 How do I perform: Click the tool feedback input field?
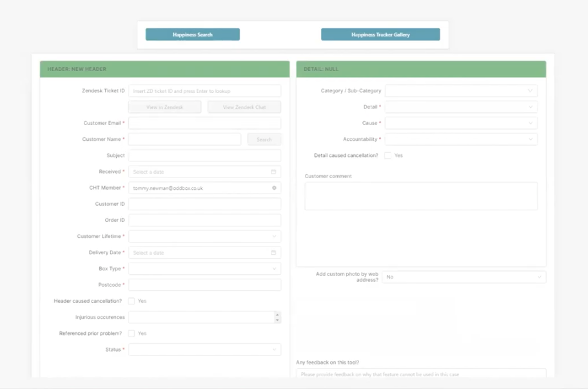421,374
